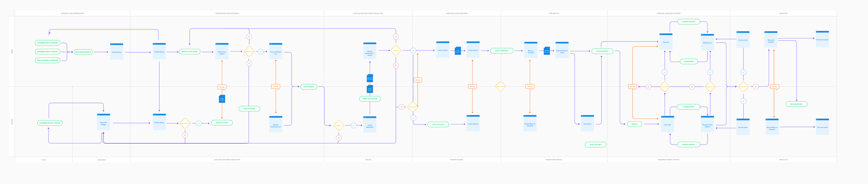Click the Maintenance screen card

[x=707, y=42]
